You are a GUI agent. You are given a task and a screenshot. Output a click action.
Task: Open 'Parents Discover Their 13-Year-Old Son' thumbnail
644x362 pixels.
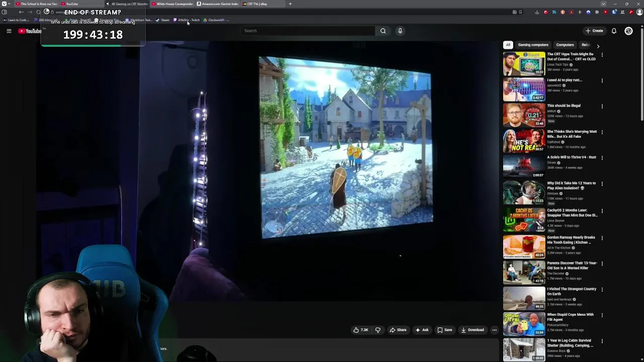coord(524,272)
